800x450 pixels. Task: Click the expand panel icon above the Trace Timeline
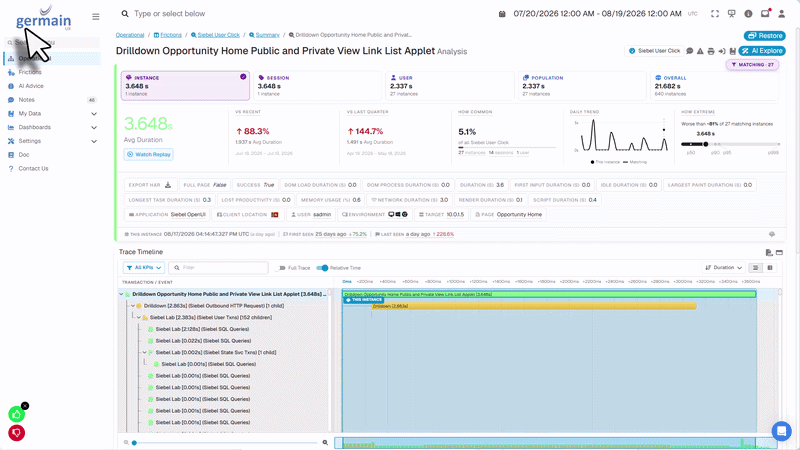[x=779, y=252]
